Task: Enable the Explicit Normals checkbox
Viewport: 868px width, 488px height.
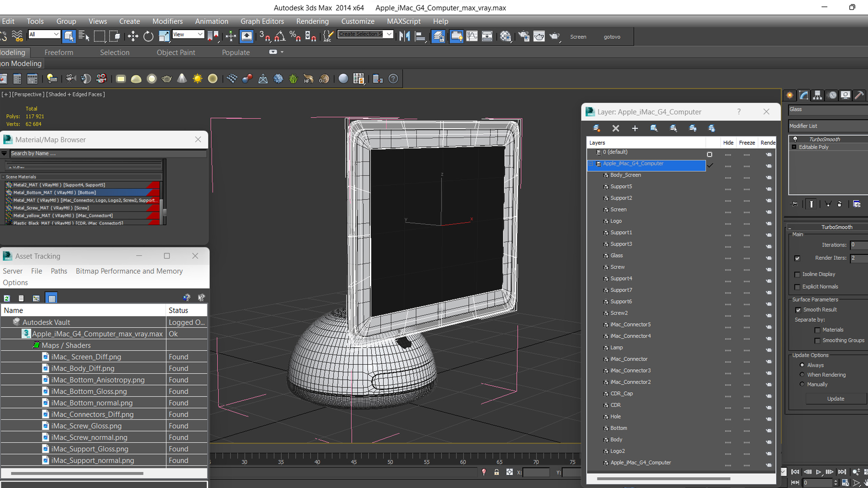Action: (x=797, y=287)
